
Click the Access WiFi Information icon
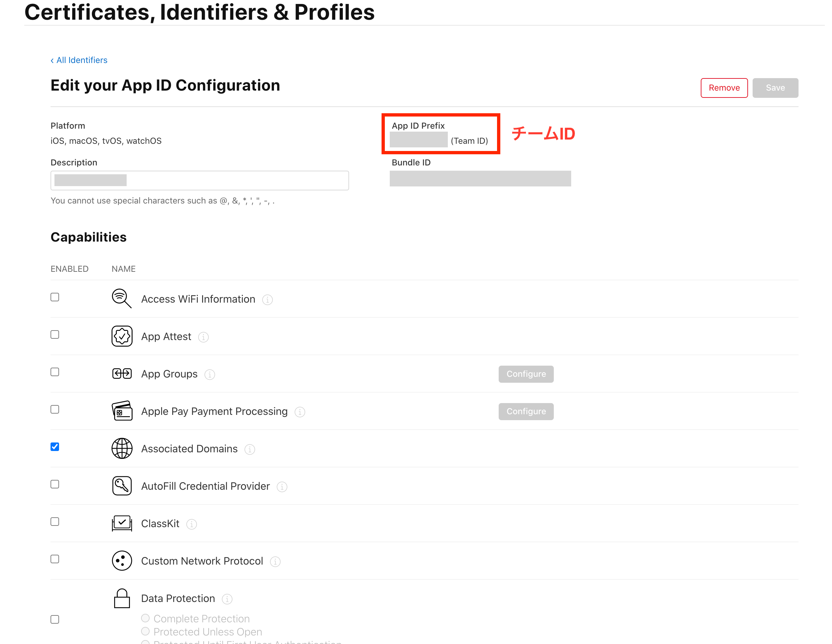pyautogui.click(x=121, y=298)
